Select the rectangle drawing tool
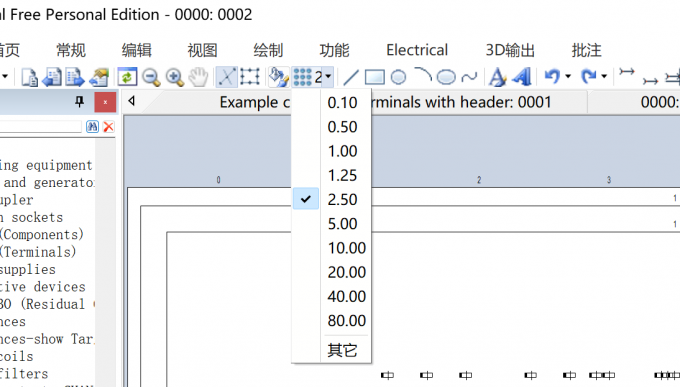The height and width of the screenshot is (387, 680). pyautogui.click(x=374, y=78)
